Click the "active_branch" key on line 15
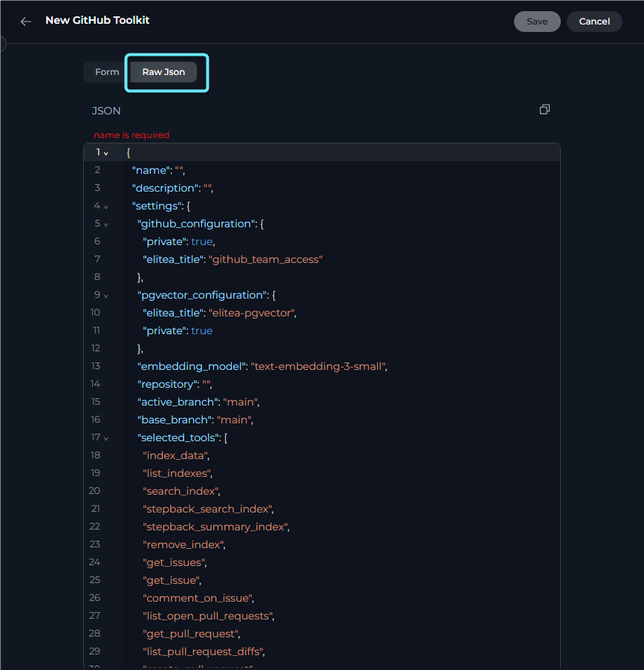This screenshot has width=644, height=670. (x=178, y=402)
